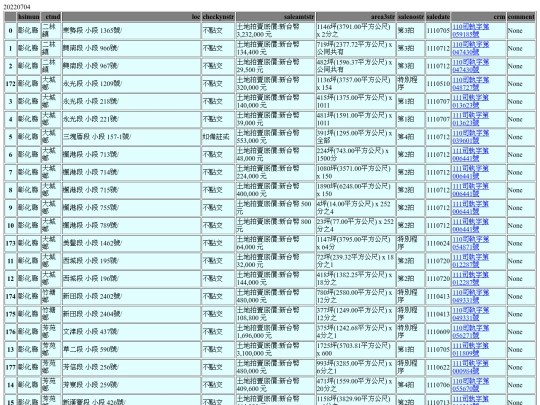The width and height of the screenshot is (540, 405).
Task: Click the saledate column header
Action: point(438,17)
